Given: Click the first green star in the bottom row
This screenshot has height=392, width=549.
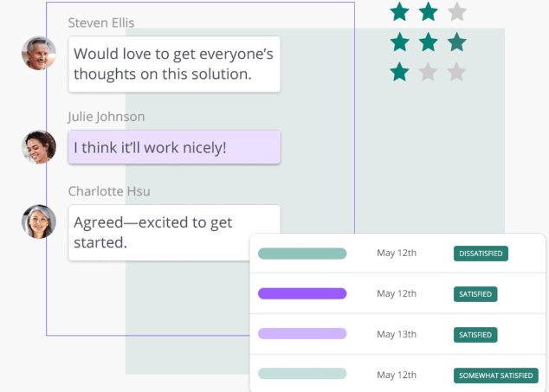Looking at the screenshot, I should pyautogui.click(x=399, y=72).
